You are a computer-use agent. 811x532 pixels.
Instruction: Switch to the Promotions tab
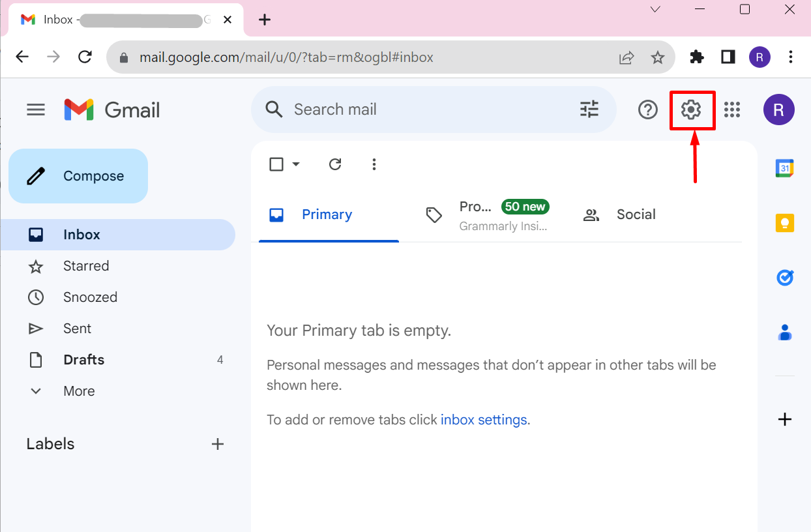488,215
